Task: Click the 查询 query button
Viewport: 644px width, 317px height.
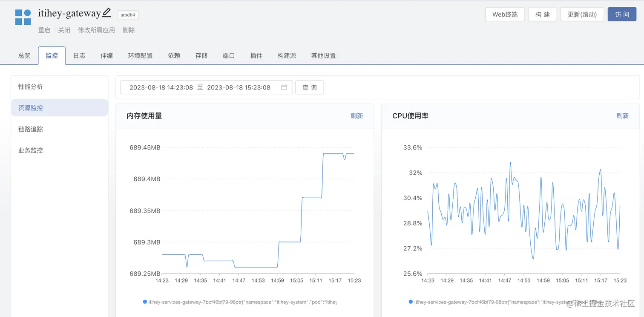Action: coord(310,87)
